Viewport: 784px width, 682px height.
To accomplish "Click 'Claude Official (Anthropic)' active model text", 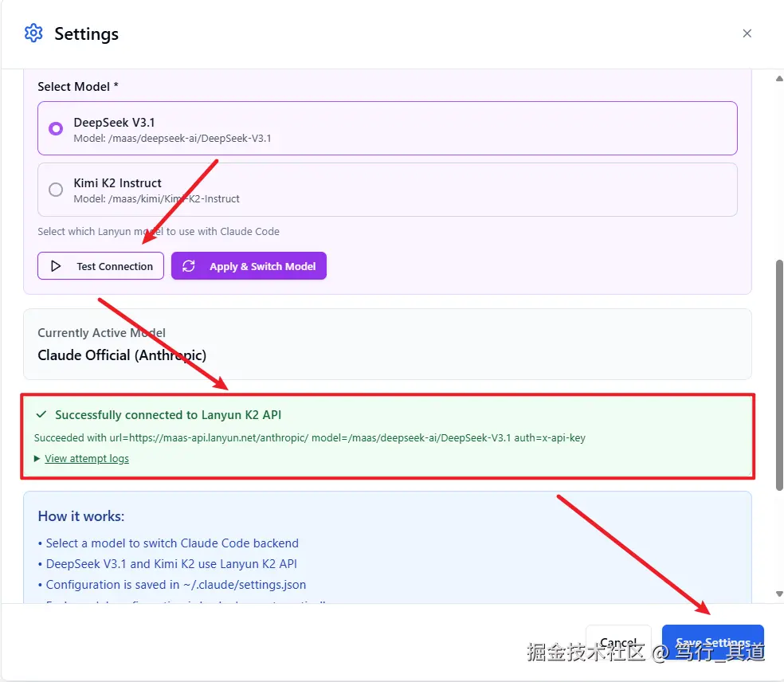I will coord(122,355).
